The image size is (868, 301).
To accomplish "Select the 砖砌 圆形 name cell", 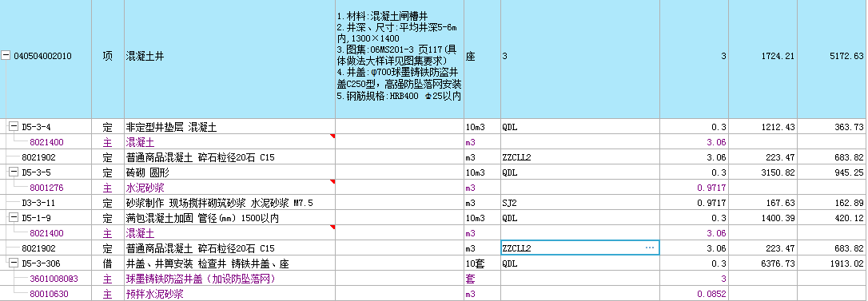I will click(229, 172).
